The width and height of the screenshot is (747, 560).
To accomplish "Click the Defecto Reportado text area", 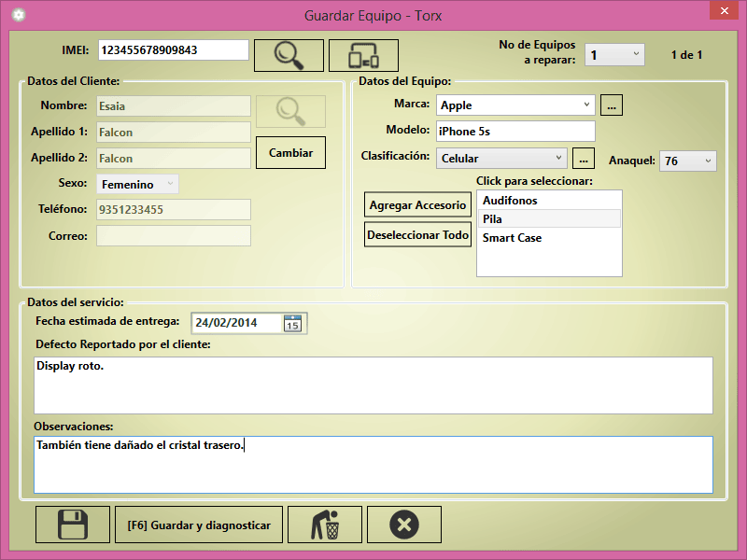I will [373, 385].
